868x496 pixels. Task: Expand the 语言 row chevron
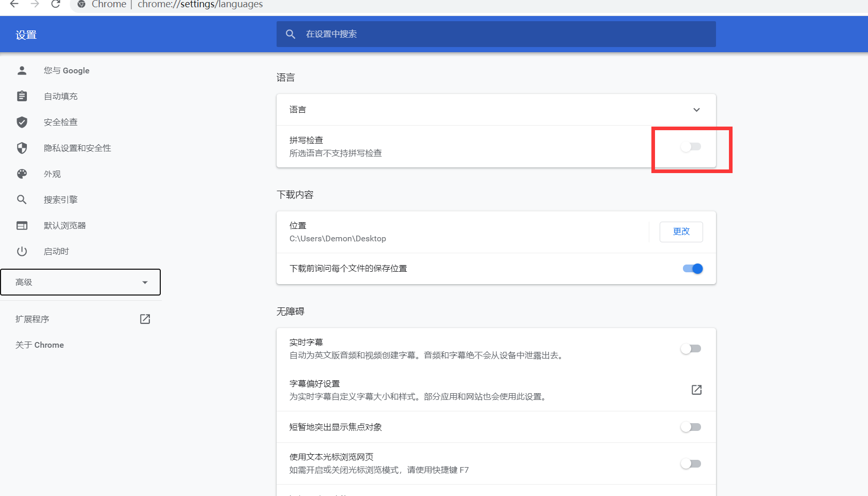point(696,110)
